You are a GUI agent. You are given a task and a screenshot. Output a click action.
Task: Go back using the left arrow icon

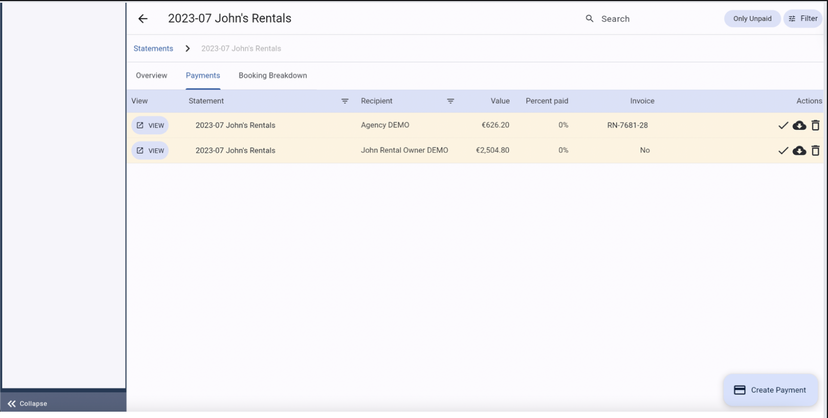pos(143,18)
